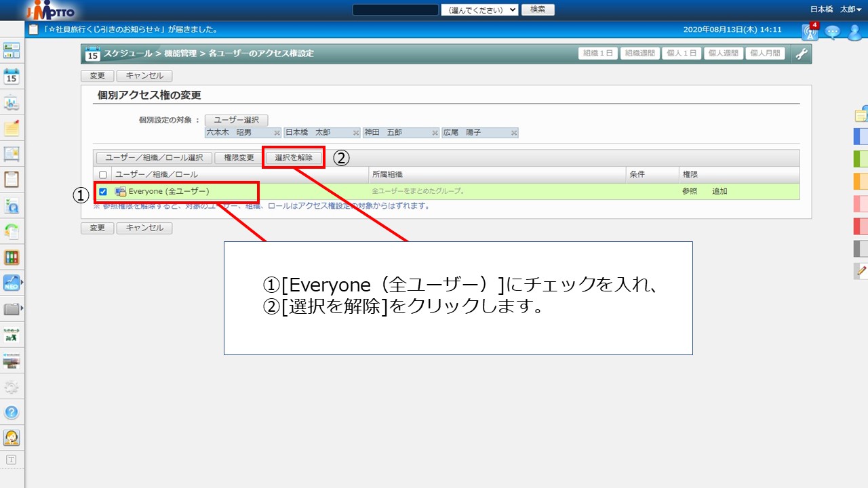Expand the arrow beside the NEO sidebar icon
Screen dimensions: 868x488
click(22, 282)
